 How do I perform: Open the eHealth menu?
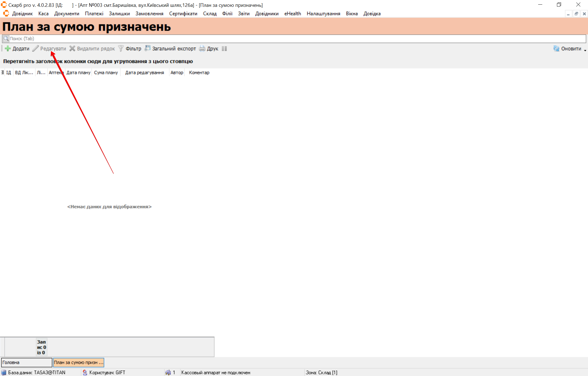tap(293, 14)
